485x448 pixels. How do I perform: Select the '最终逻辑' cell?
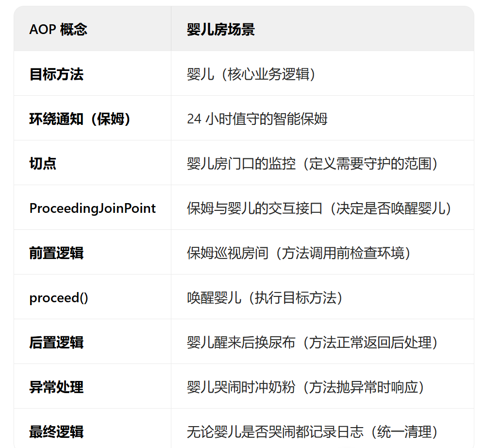click(x=92, y=428)
